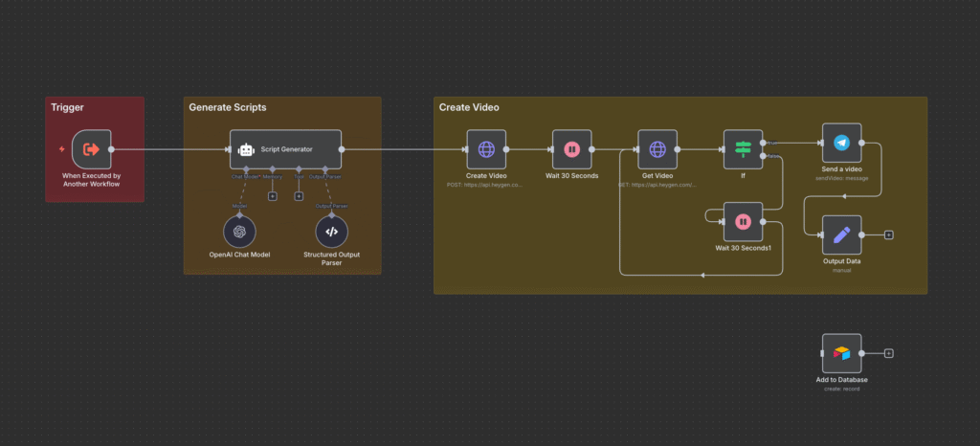Image resolution: width=980 pixels, height=446 pixels.
Task: Click the If node's true output connector
Action: (764, 143)
